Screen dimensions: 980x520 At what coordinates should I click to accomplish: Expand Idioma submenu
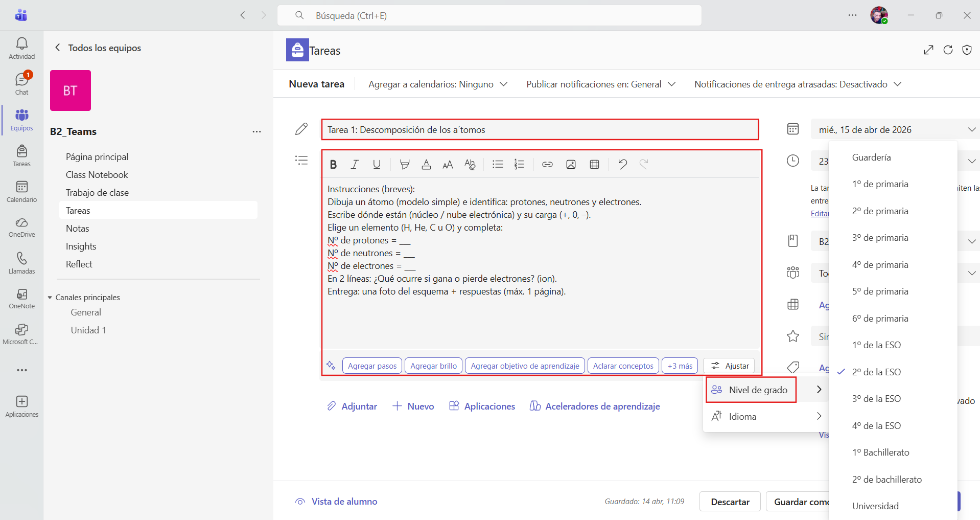766,416
